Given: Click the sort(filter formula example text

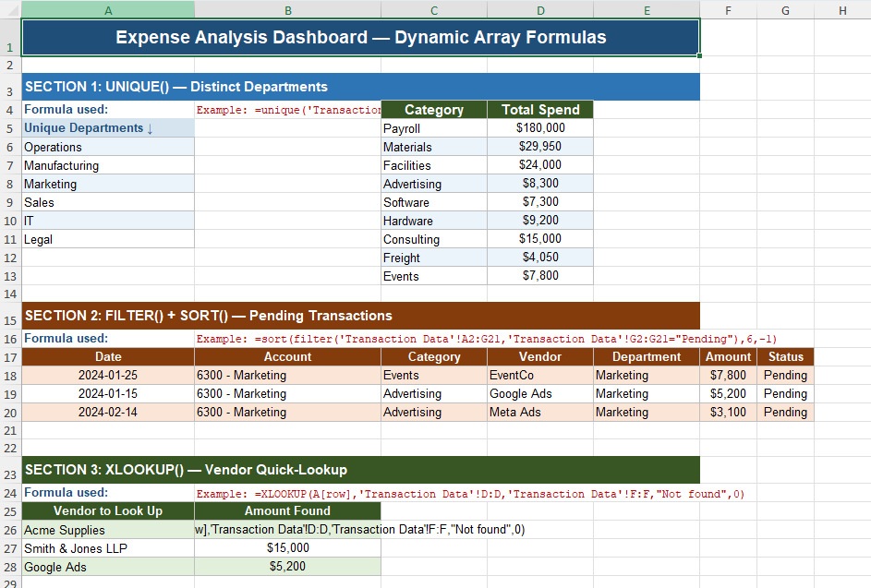Looking at the screenshot, I should pyautogui.click(x=486, y=339).
